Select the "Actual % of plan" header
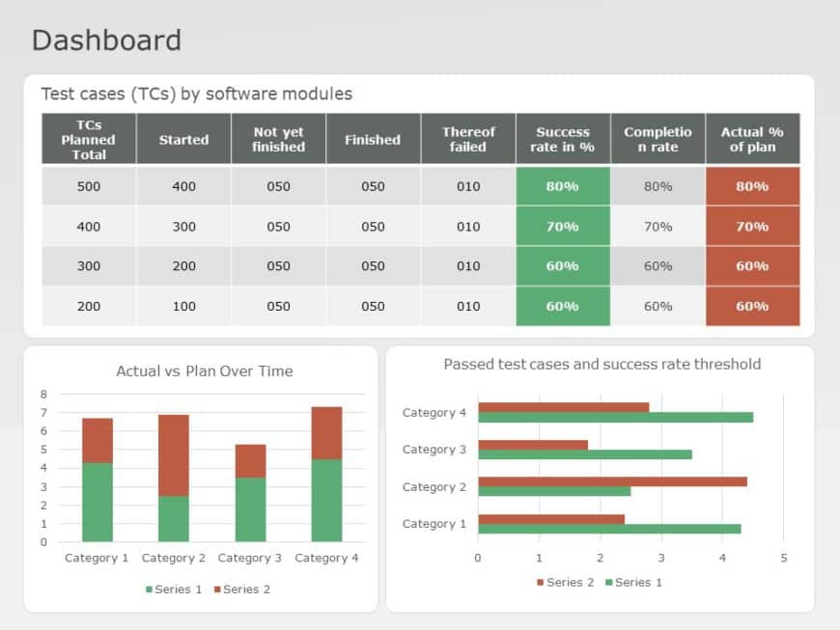This screenshot has width=840, height=630. pos(752,140)
